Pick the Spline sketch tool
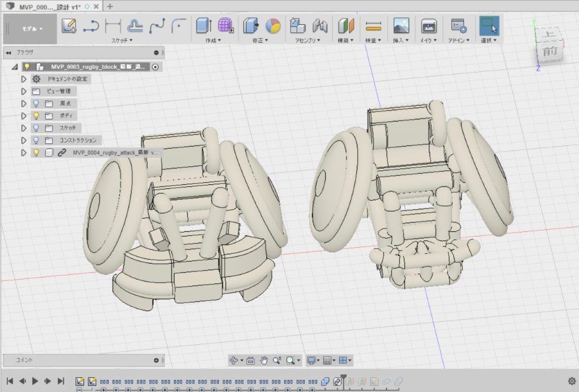579x392 pixels. coord(157,26)
